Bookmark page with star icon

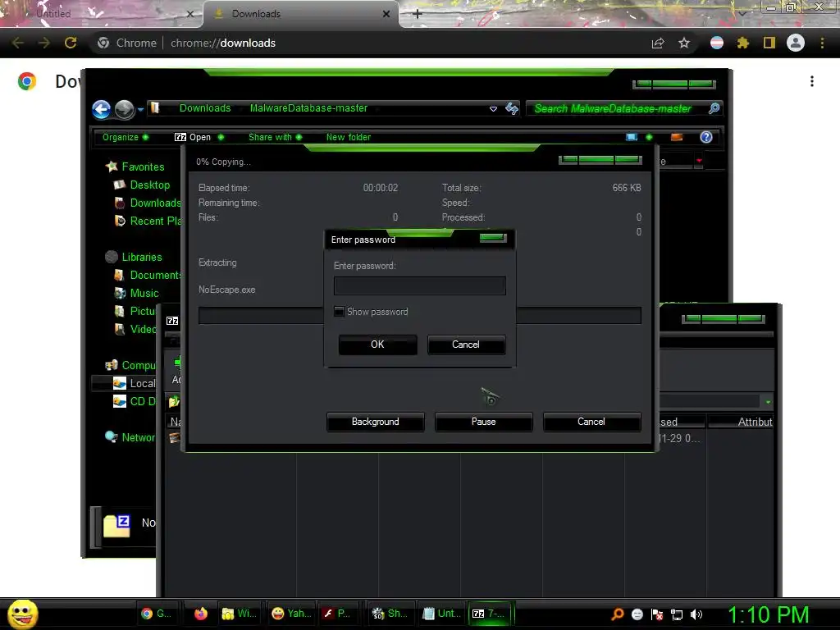(684, 43)
